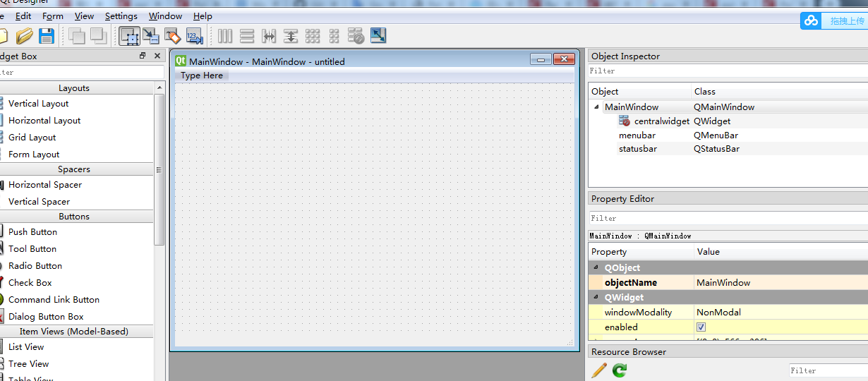Click the centralwidget icon in Object Inspector
This screenshot has height=381, width=868.
(x=625, y=121)
